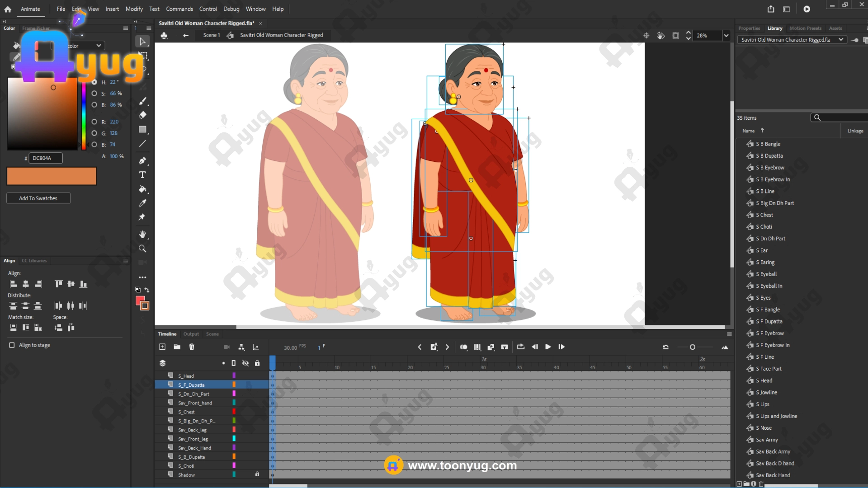The image size is (868, 488).
Task: Play the timeline animation
Action: click(x=548, y=347)
